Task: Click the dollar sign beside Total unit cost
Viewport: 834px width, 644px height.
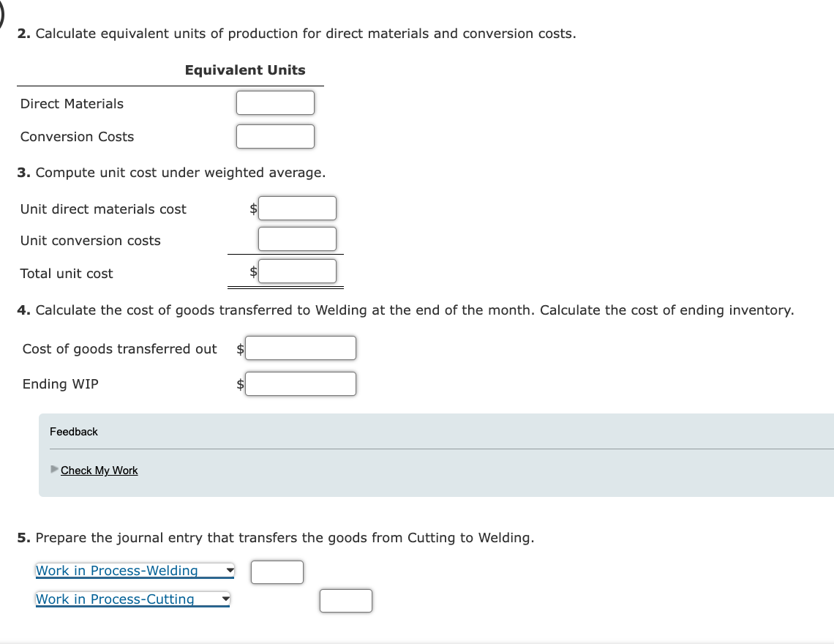Action: tap(252, 271)
